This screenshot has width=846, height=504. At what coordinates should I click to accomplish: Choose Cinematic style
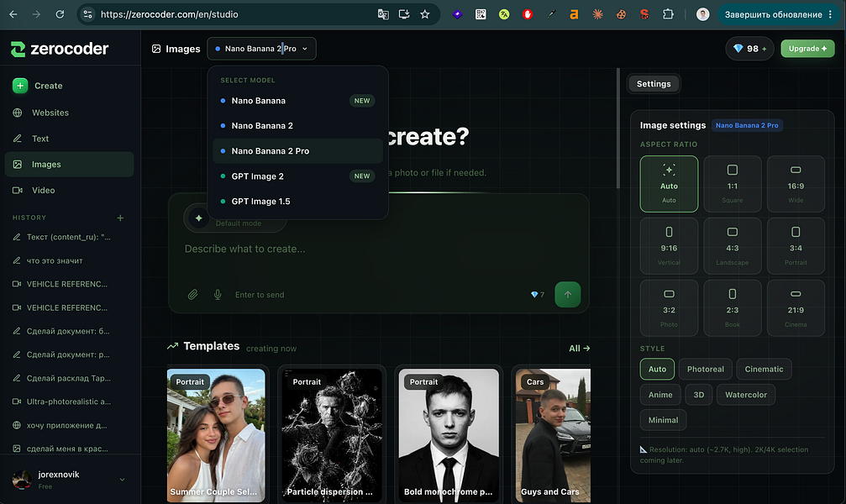click(764, 369)
